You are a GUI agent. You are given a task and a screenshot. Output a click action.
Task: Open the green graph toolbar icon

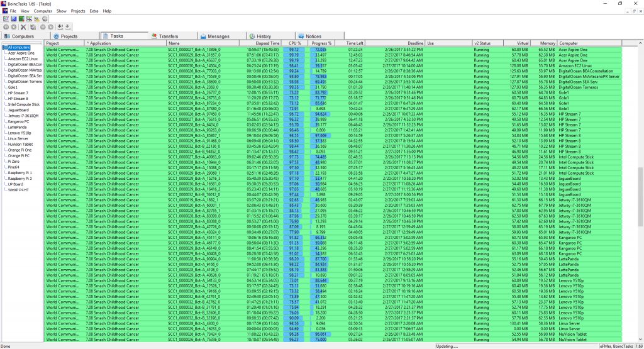tap(21, 19)
